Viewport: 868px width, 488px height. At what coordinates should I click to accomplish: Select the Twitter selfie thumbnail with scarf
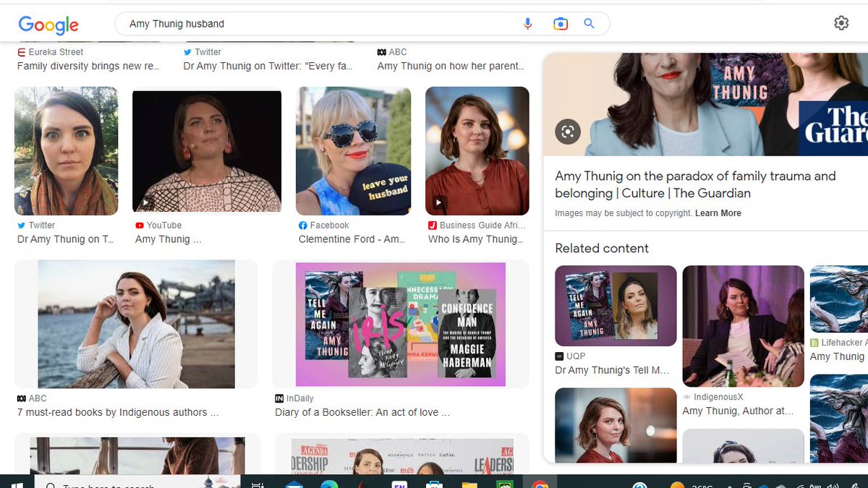(x=66, y=151)
